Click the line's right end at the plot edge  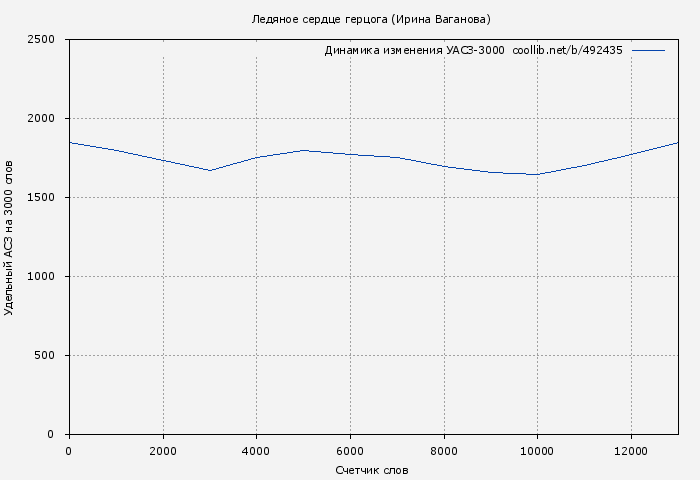[x=677, y=143]
